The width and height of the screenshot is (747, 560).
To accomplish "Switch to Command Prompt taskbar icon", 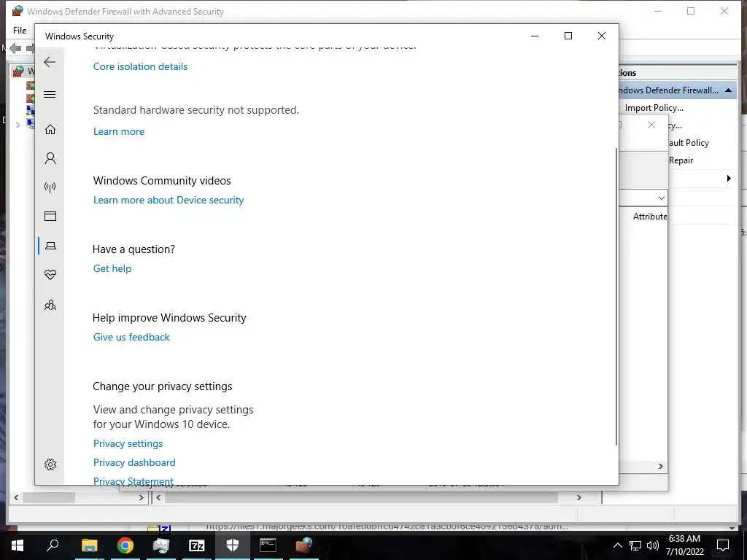I will tap(268, 545).
